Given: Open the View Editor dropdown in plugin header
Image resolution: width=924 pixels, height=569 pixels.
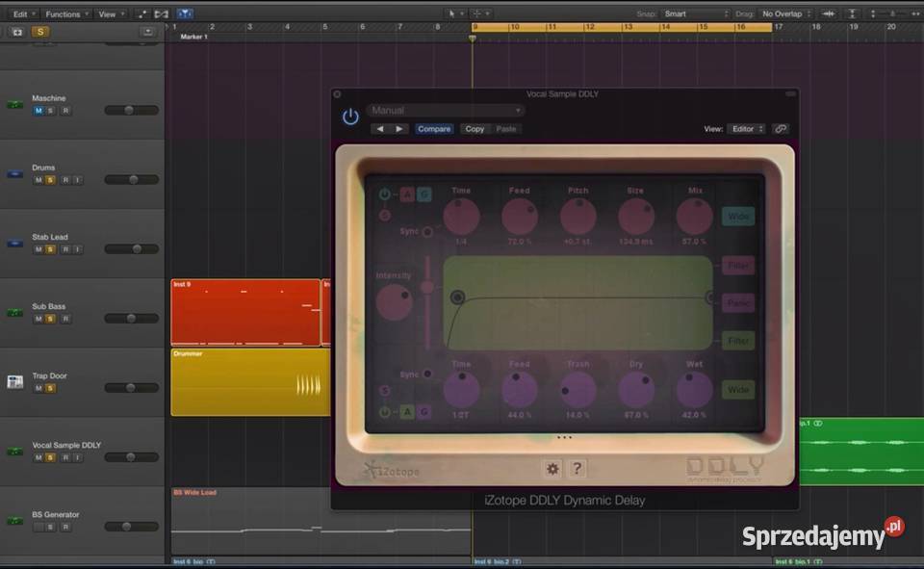Looking at the screenshot, I should [x=747, y=128].
